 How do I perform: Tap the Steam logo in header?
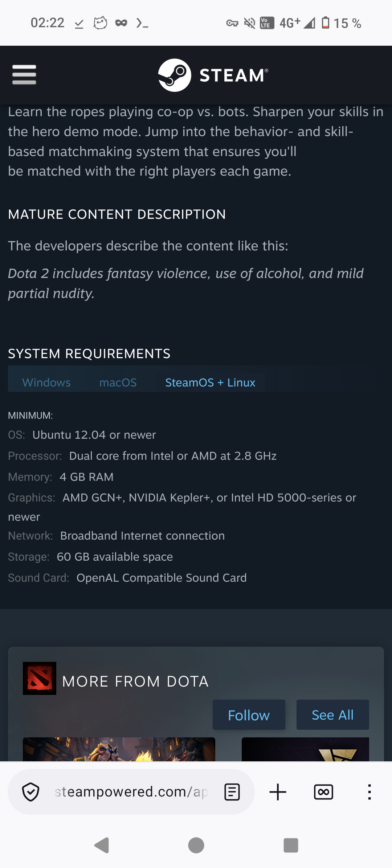(x=213, y=75)
